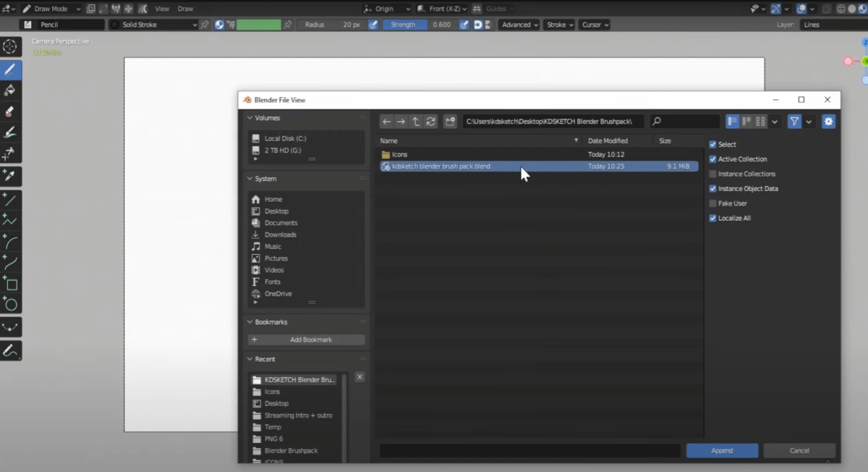Click the Append button
The width and height of the screenshot is (868, 472).
[722, 450]
